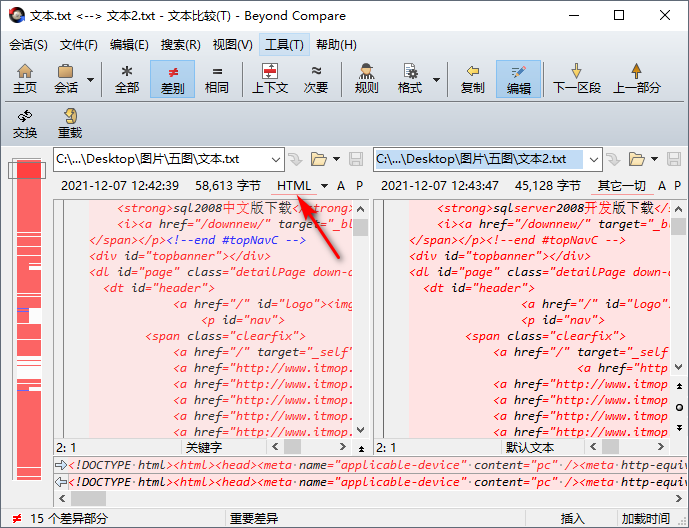Click the right pane previous difference arrow

click(x=679, y=386)
